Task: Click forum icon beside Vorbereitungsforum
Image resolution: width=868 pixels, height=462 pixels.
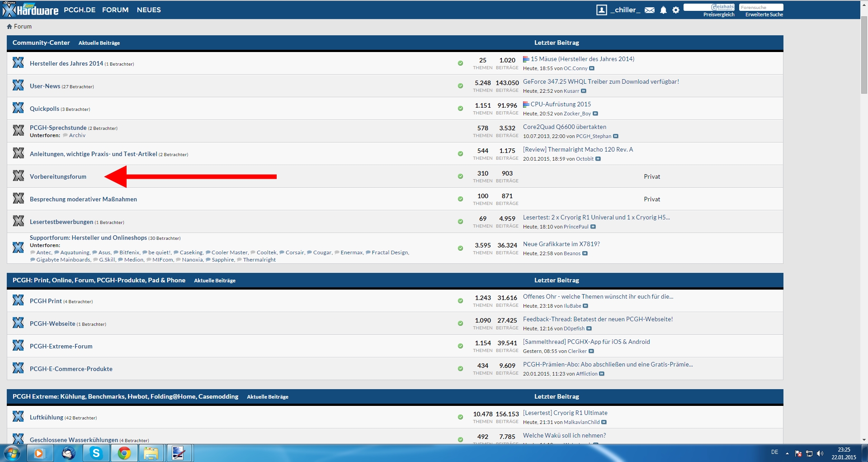Action: coord(18,176)
